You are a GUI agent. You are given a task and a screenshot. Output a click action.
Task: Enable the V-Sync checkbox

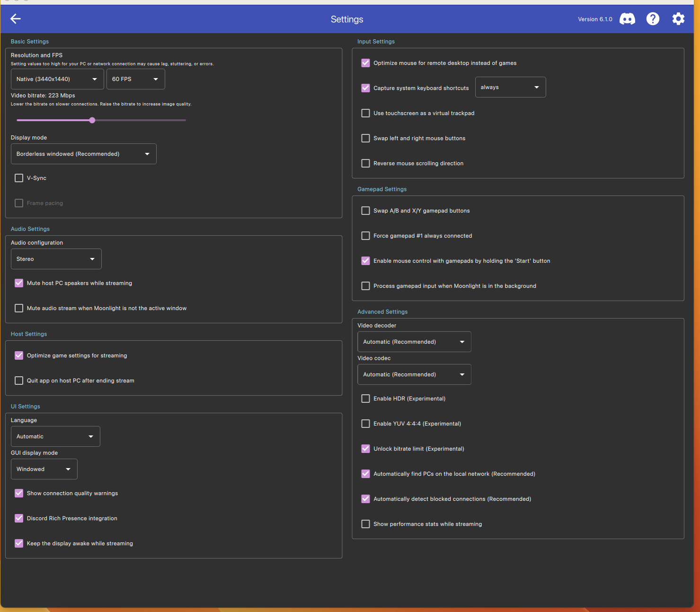click(x=19, y=178)
